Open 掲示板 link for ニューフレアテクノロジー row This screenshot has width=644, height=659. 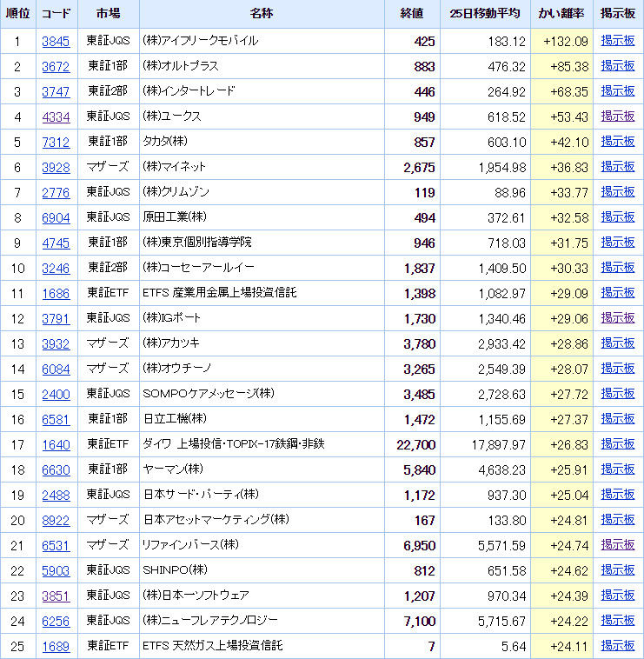(618, 621)
